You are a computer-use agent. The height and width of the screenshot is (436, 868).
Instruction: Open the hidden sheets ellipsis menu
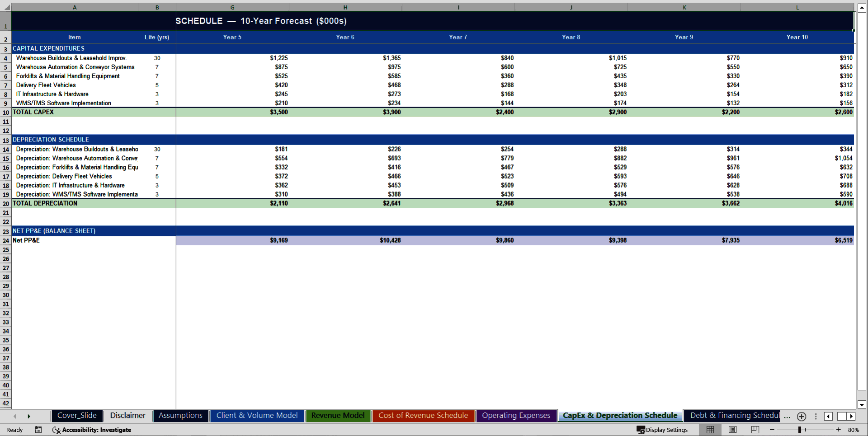pyautogui.click(x=787, y=417)
